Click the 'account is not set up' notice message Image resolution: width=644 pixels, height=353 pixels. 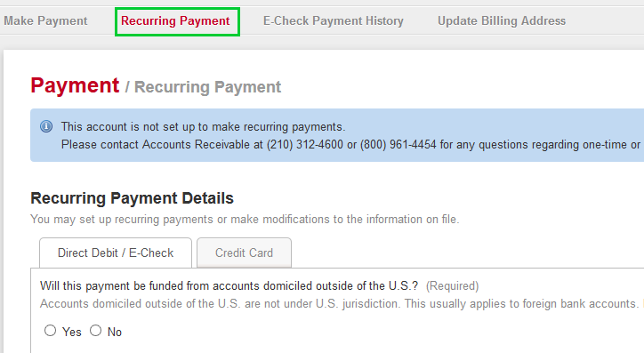204,127
